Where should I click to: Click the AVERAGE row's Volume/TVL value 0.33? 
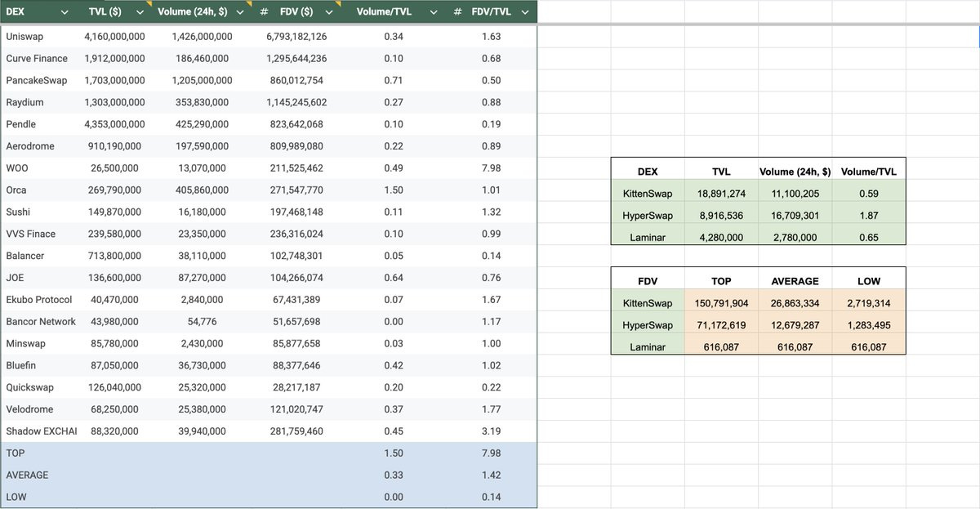(x=394, y=476)
